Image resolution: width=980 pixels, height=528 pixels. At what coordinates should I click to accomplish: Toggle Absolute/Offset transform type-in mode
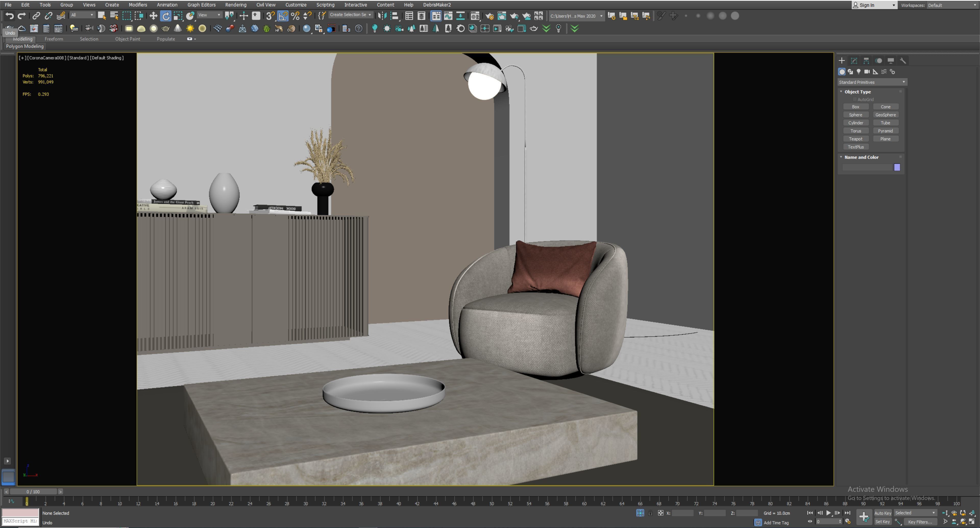pyautogui.click(x=661, y=513)
